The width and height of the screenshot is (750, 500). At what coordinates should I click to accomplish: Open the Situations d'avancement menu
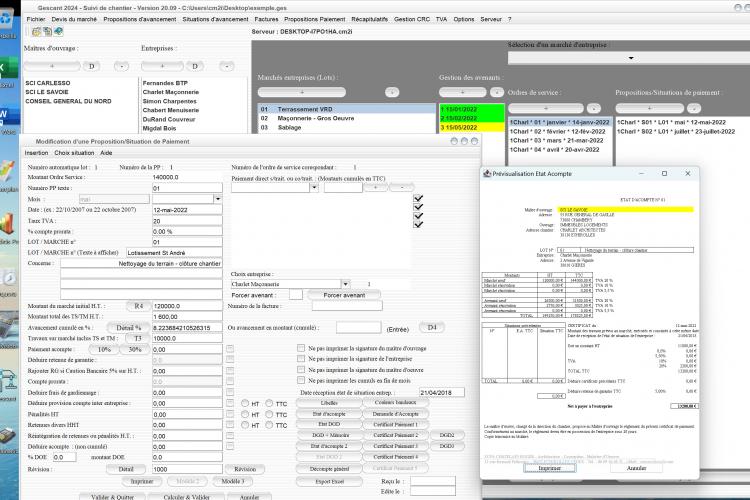215,19
